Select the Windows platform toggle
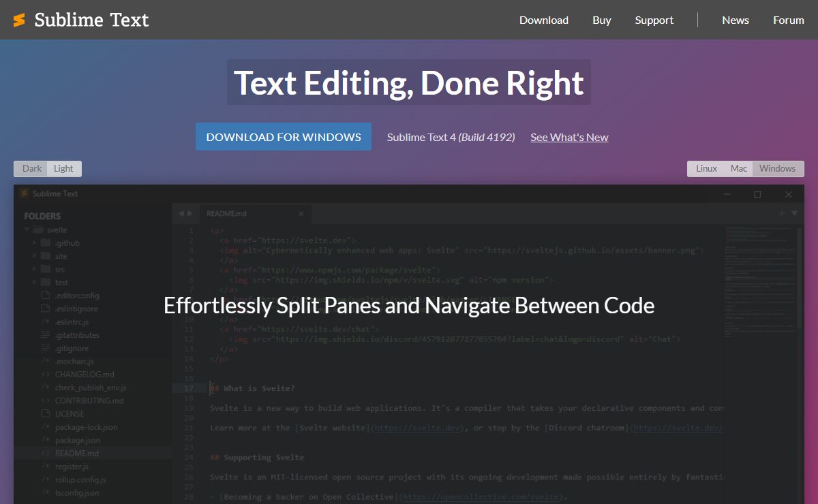Viewport: 818px width, 504px height. pyautogui.click(x=778, y=168)
